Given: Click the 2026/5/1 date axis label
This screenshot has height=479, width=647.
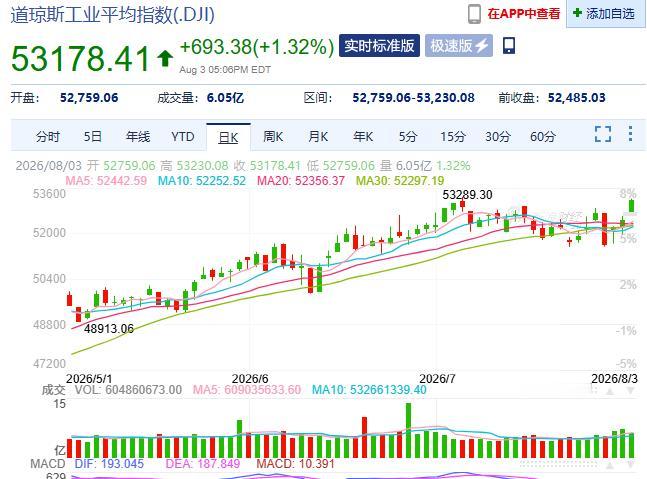Looking at the screenshot, I should tap(89, 379).
